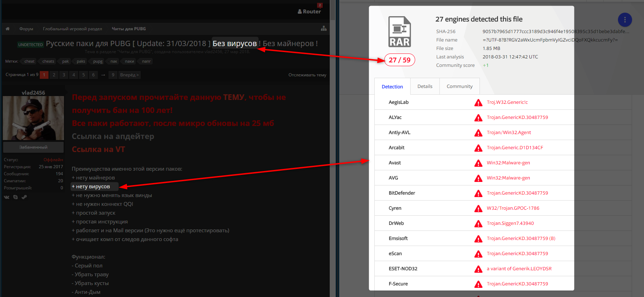Click the Troj.W32.Generic!c detection text
This screenshot has width=644, height=297.
pyautogui.click(x=507, y=102)
